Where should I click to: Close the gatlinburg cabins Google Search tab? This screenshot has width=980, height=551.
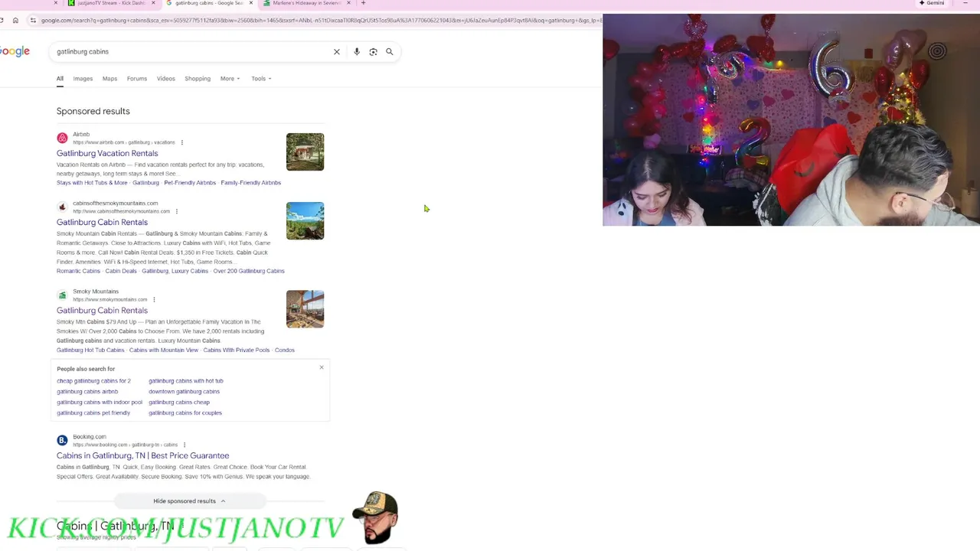pos(250,3)
